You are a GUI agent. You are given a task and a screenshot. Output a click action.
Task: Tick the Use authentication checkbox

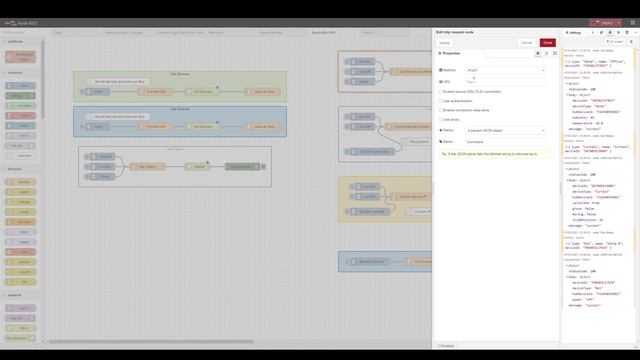click(441, 101)
